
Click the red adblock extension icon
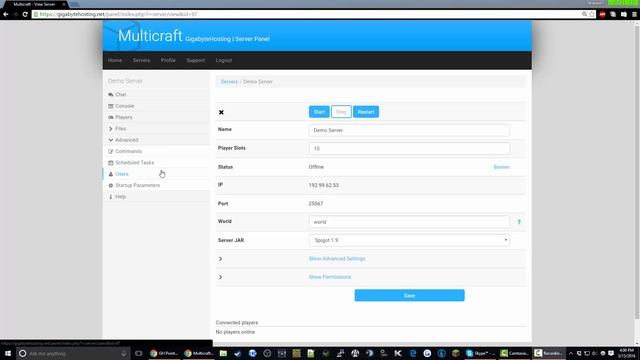point(602,14)
